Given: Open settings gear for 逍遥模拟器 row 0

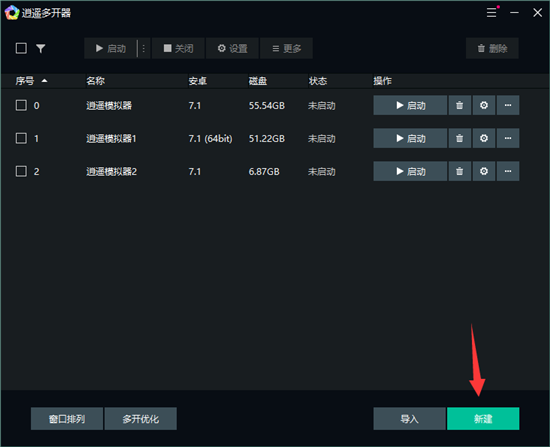Looking at the screenshot, I should [x=484, y=105].
